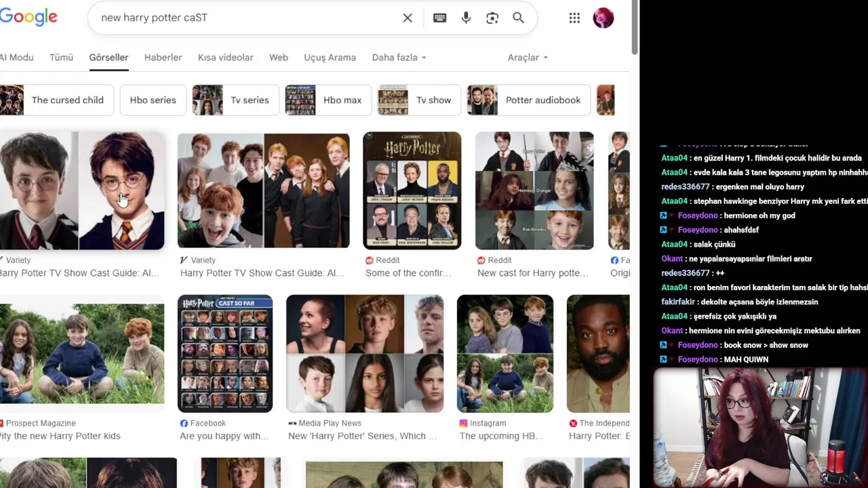
Task: Click the streamer webcam overlay
Action: tap(760, 428)
